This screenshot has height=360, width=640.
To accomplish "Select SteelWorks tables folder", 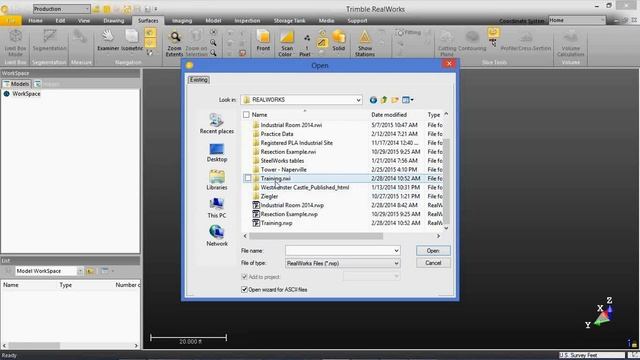I will click(282, 160).
